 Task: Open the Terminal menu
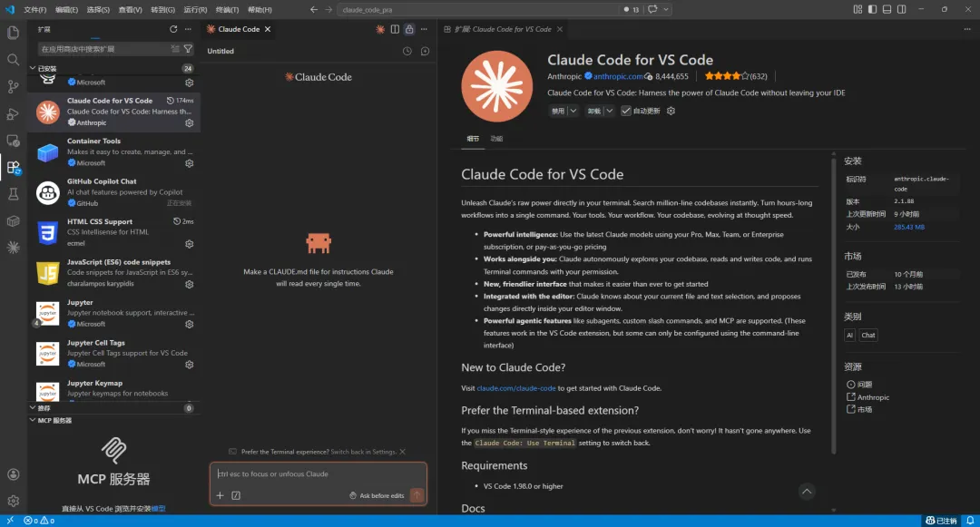click(x=227, y=9)
